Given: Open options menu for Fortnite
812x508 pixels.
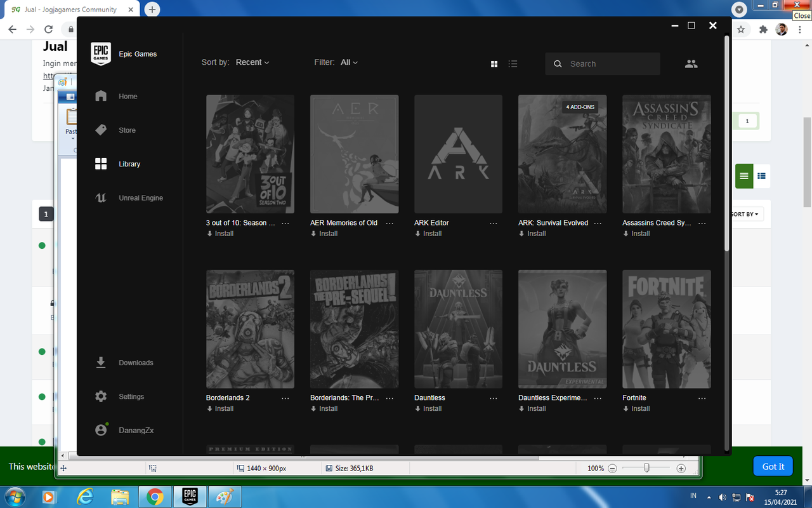Looking at the screenshot, I should click(x=702, y=398).
